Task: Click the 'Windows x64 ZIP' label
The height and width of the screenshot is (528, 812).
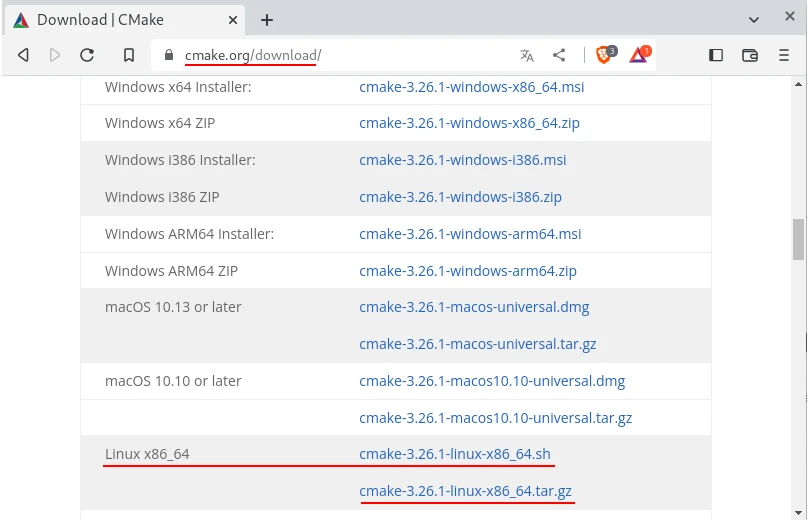Action: (160, 123)
